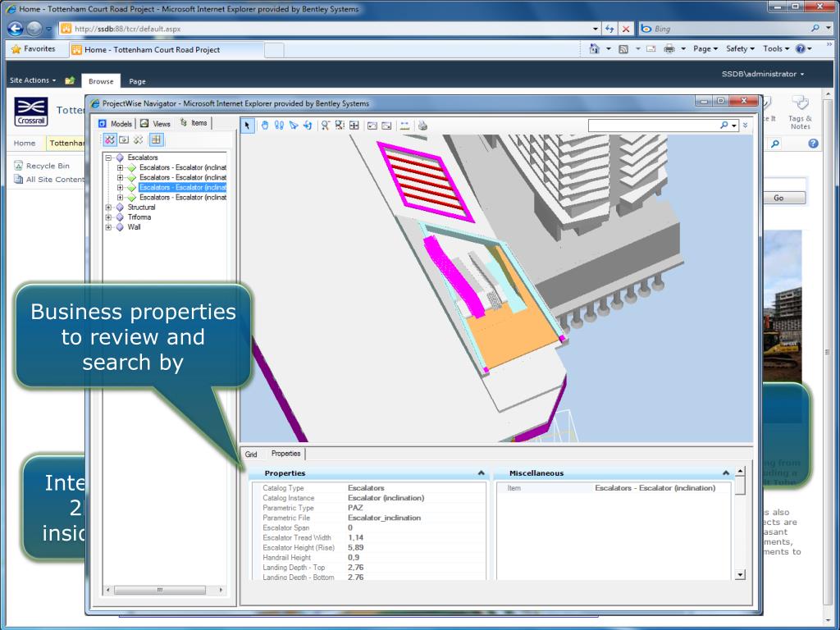This screenshot has width=840, height=630.
Task: Toggle the first items-panel filter icon
Action: [110, 139]
